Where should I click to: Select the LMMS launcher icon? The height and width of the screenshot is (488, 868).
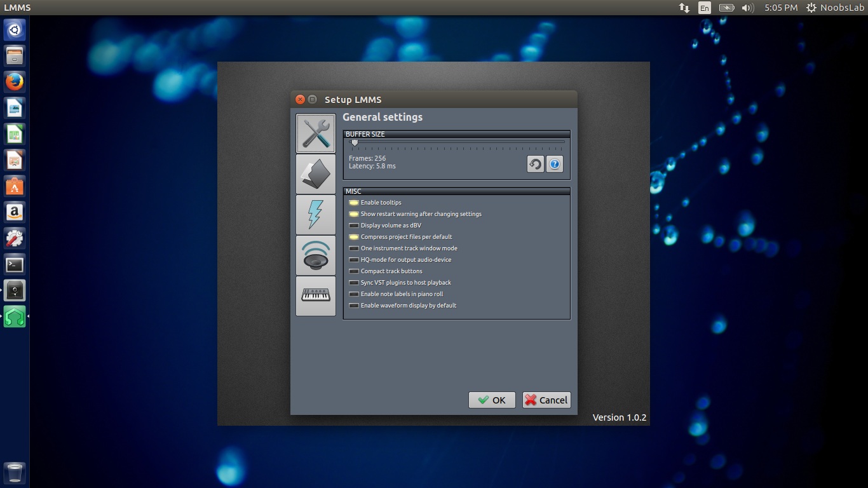(x=15, y=316)
